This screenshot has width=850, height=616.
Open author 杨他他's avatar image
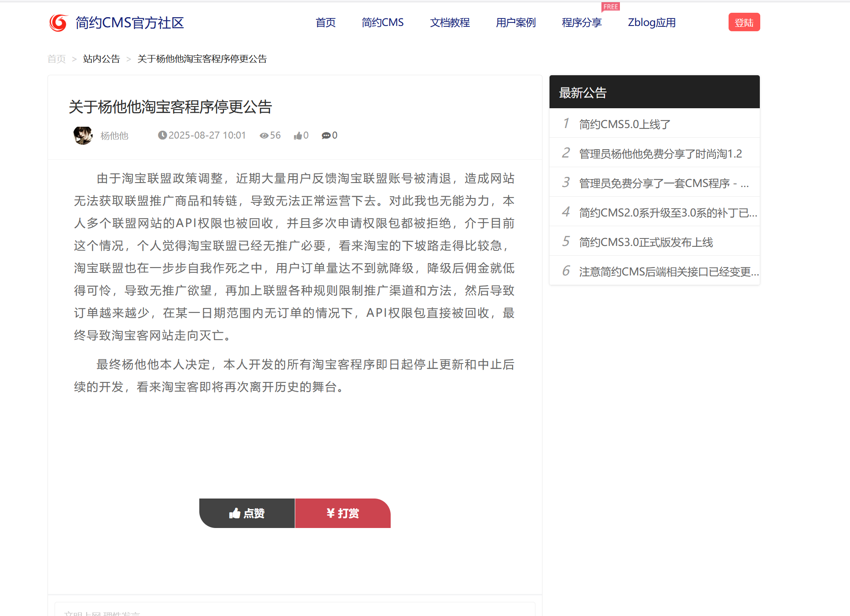pyautogui.click(x=83, y=136)
